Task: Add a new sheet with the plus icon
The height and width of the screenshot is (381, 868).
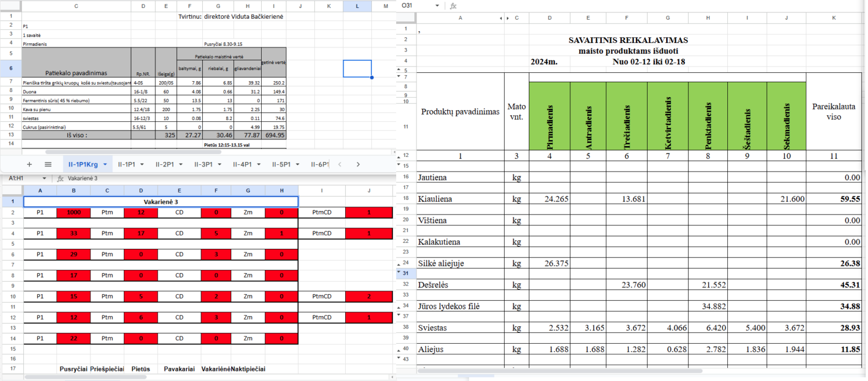Action: coord(29,164)
